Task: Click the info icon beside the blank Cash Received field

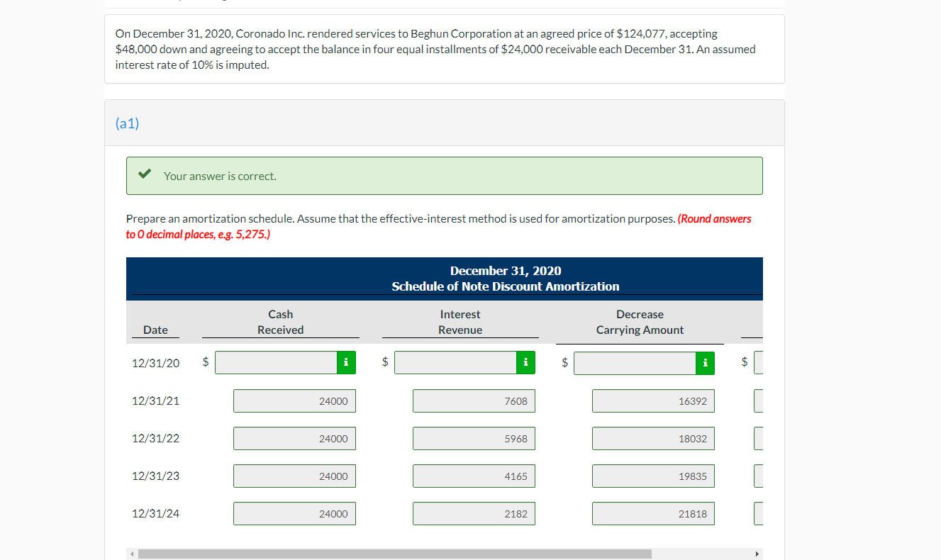Action: click(x=345, y=362)
